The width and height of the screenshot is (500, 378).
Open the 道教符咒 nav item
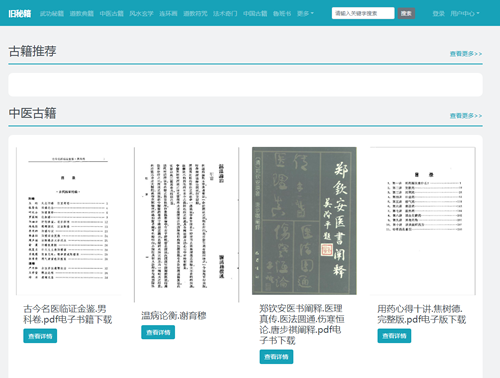[x=195, y=14]
